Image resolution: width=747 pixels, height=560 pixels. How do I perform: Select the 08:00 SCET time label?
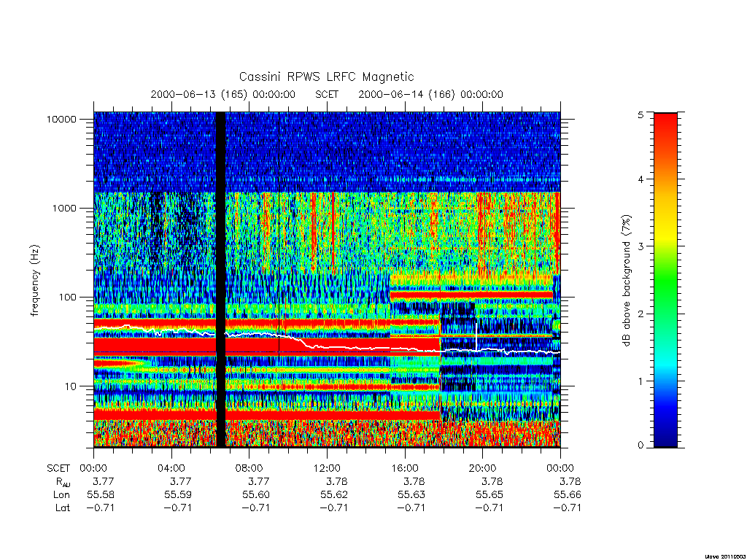tap(249, 468)
